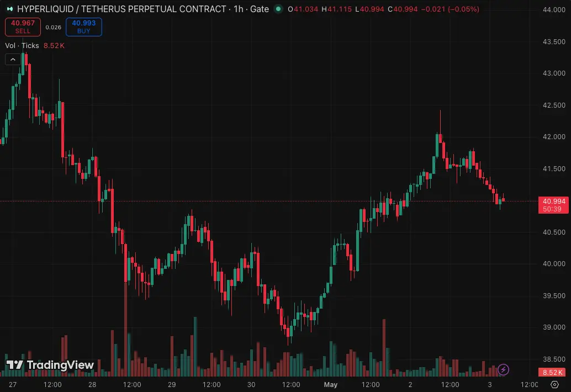Open the TradingView logo link
This screenshot has height=392, width=571.
tap(50, 365)
